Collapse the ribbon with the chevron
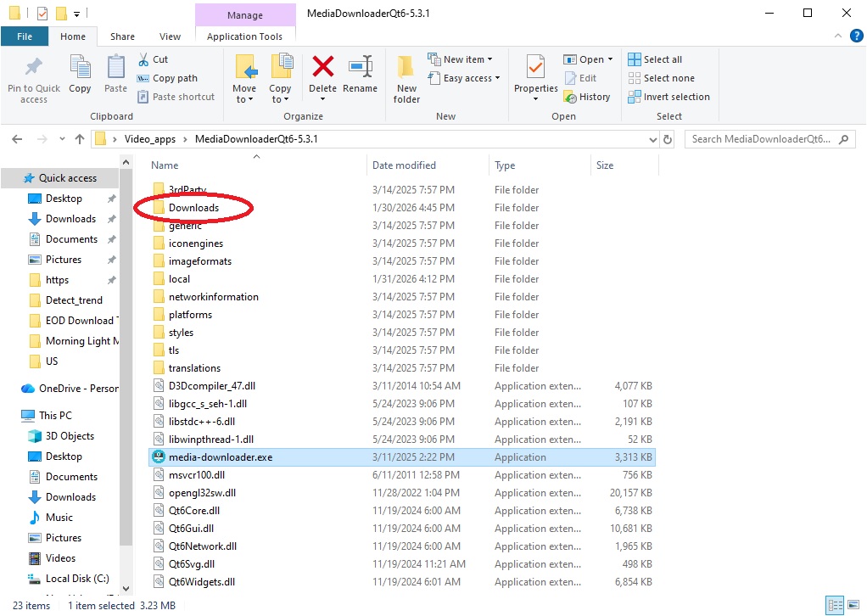The width and height of the screenshot is (867, 616). coord(837,36)
